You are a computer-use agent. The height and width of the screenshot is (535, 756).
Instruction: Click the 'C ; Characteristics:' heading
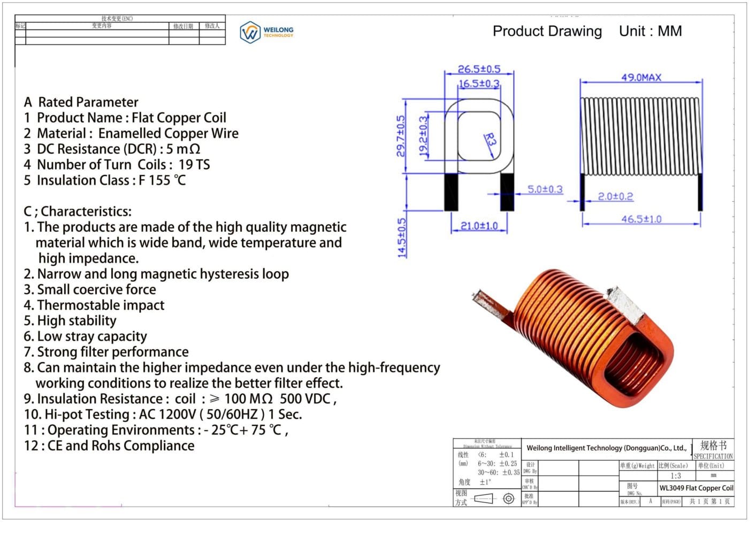pyautogui.click(x=78, y=211)
